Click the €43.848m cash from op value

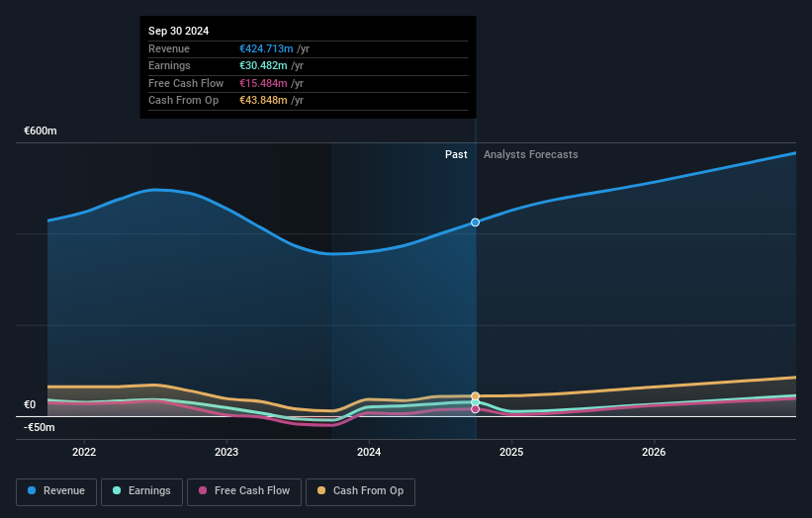(x=263, y=101)
